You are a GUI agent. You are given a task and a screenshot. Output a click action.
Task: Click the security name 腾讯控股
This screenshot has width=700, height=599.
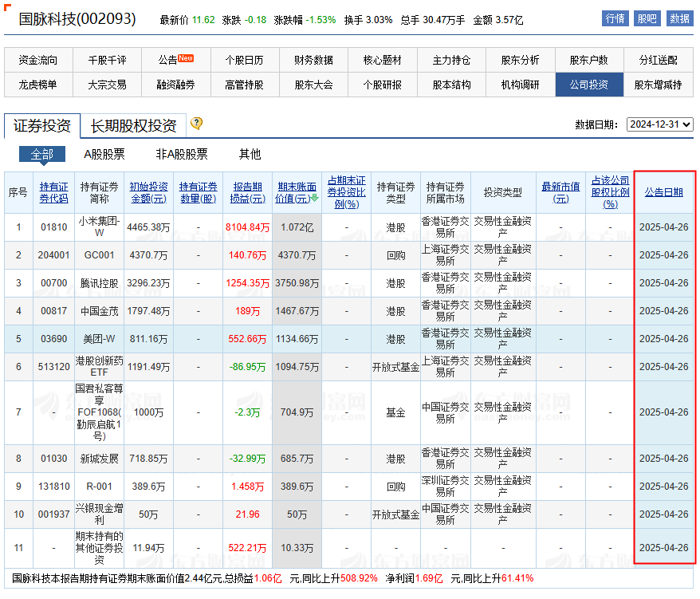coord(99,283)
